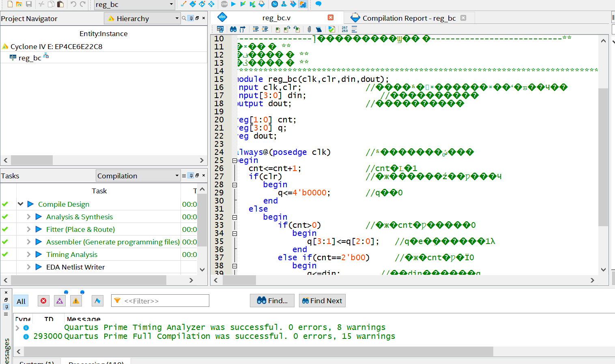Undo the last edit
Viewport: 615px width, 364px height.
(73, 4)
